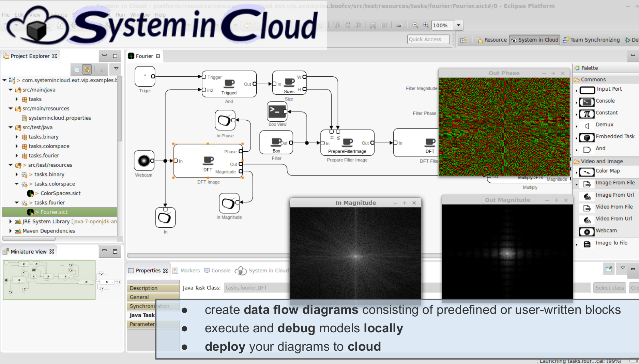Expand JRE System Library node
This screenshot has height=364, width=639.
[11, 222]
